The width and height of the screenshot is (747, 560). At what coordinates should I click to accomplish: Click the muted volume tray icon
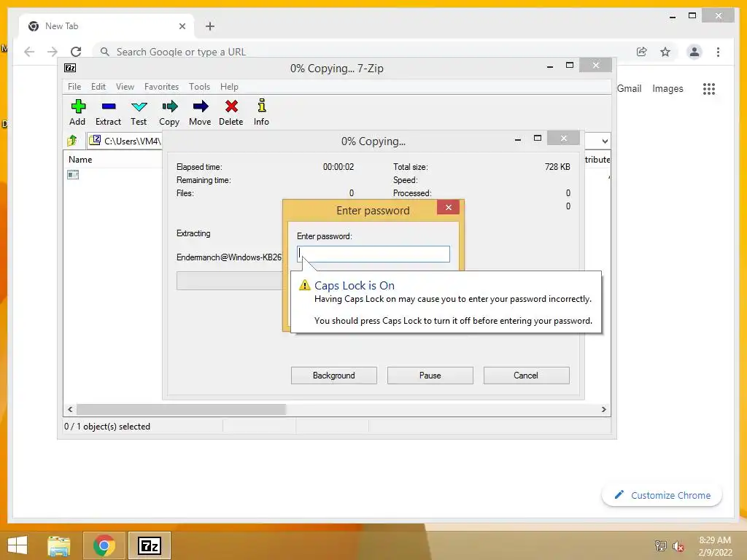678,546
